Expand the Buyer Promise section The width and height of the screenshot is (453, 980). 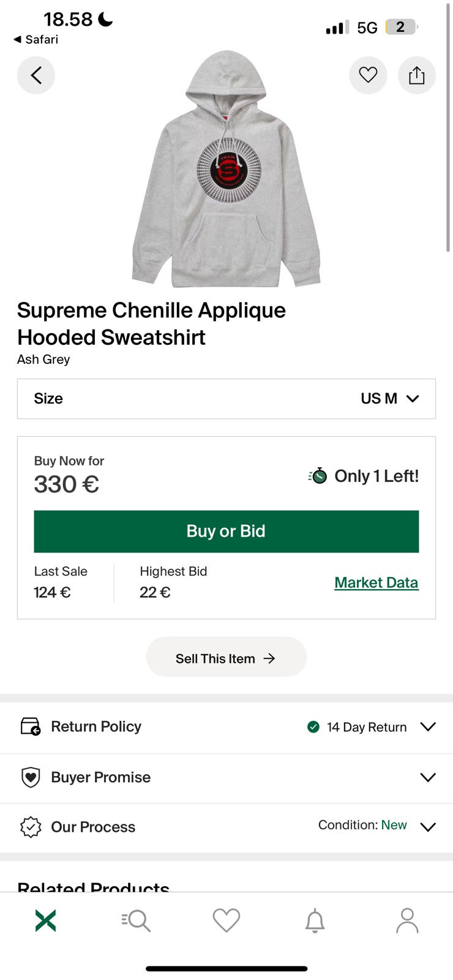coord(428,777)
